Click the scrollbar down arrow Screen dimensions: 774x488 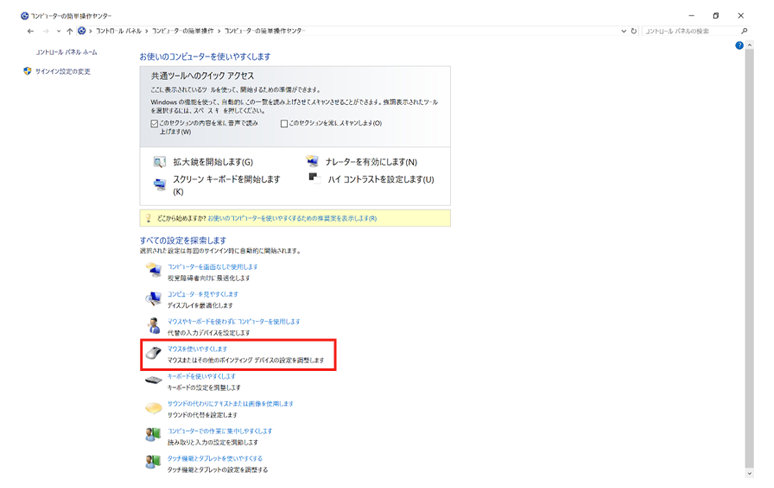pyautogui.click(x=749, y=474)
